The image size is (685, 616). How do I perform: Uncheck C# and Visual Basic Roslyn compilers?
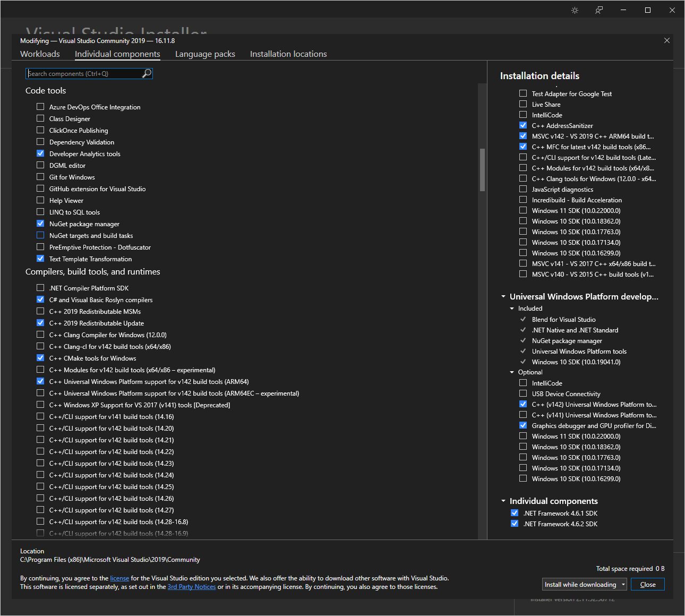(40, 300)
